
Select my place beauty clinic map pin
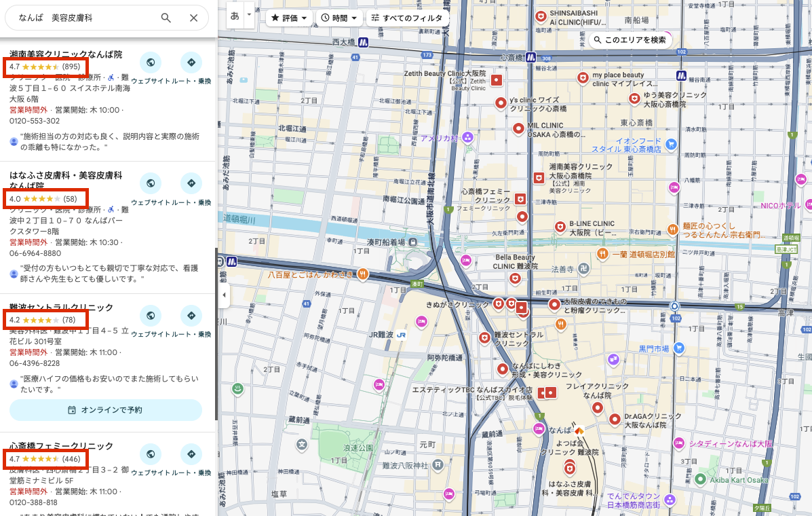pos(583,78)
